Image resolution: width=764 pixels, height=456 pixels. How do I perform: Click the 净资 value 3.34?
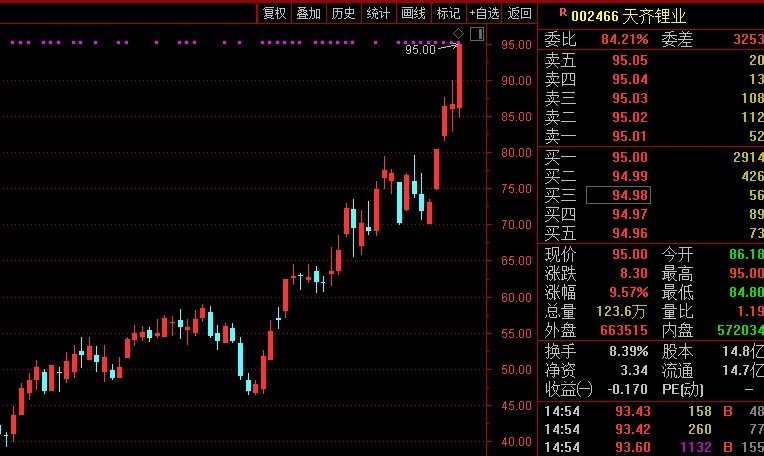(x=633, y=370)
